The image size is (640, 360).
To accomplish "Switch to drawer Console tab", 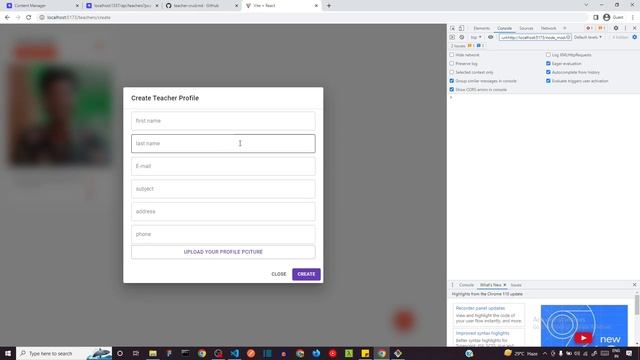I will tap(466, 285).
